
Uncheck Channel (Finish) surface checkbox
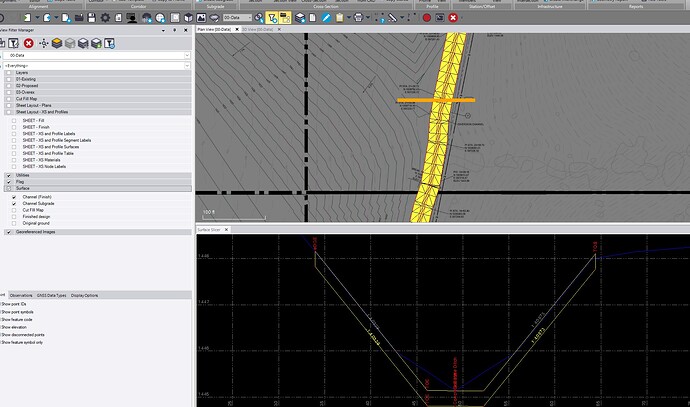[14, 197]
